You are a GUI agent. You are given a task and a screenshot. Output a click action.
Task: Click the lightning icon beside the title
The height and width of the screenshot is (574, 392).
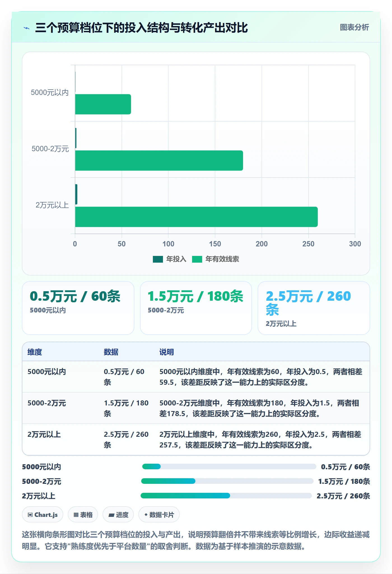[27, 28]
